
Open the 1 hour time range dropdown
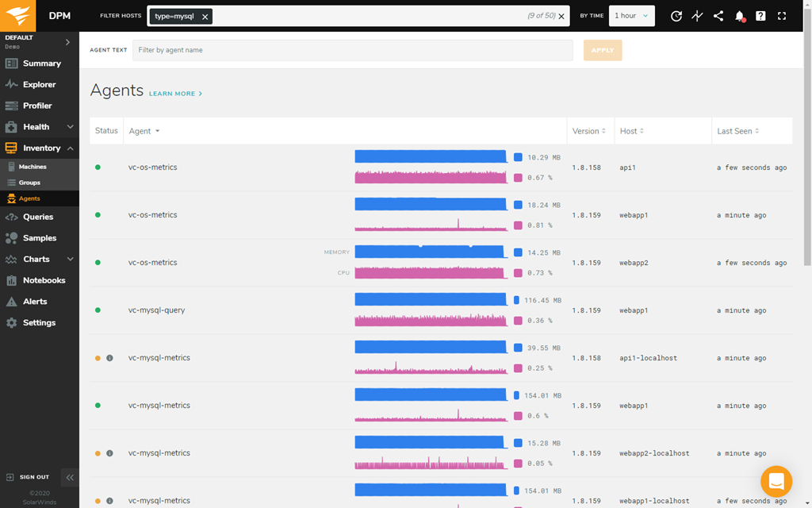coord(632,16)
